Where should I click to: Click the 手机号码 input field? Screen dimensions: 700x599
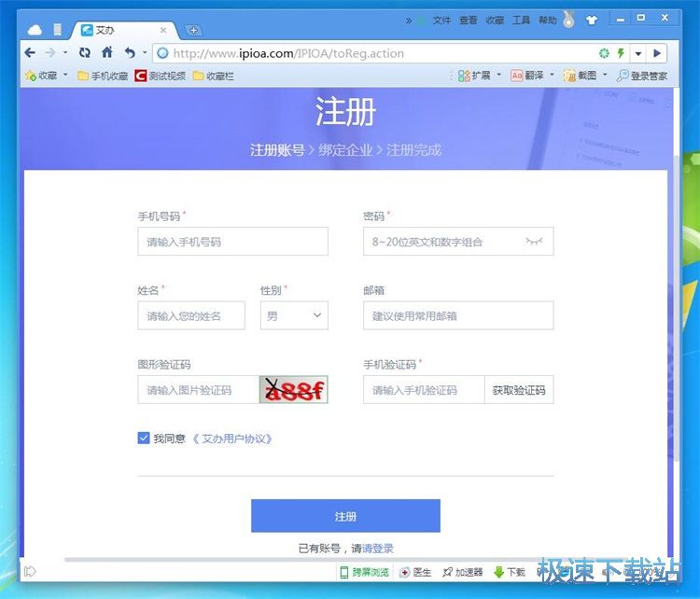pyautogui.click(x=232, y=242)
